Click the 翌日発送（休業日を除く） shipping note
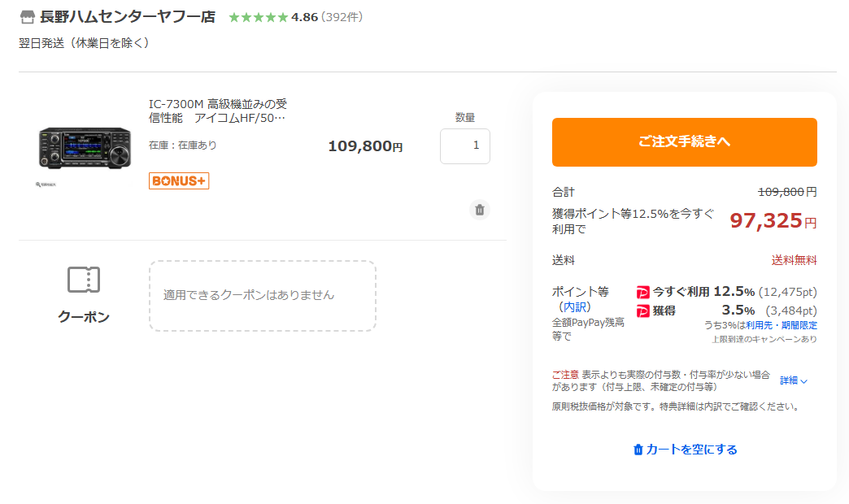Screen dimensions: 849x504 point(84,43)
